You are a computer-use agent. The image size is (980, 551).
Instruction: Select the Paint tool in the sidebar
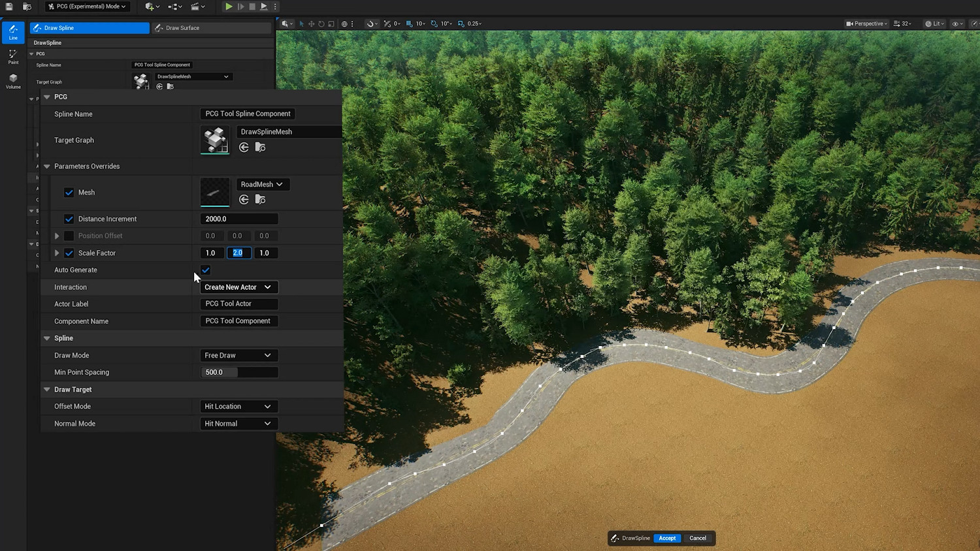tap(13, 57)
